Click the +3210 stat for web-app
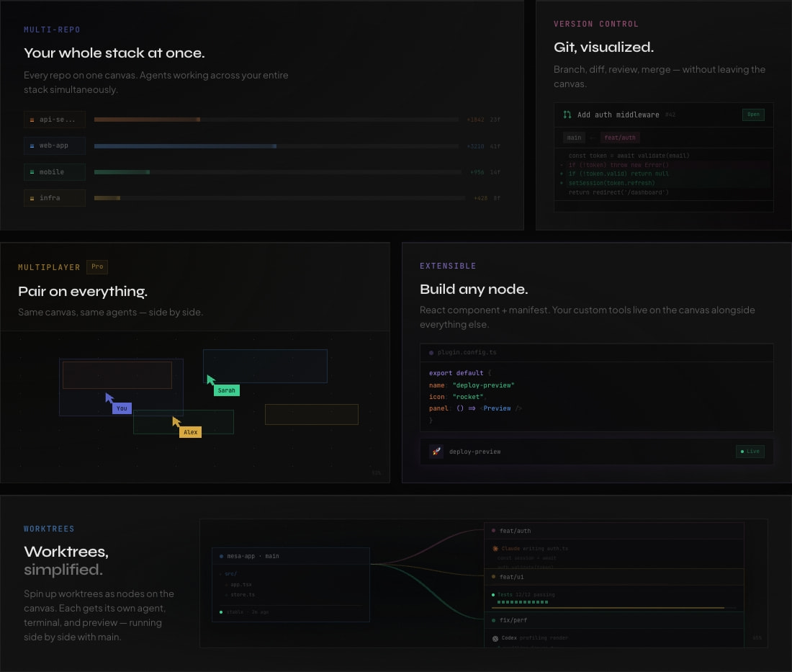Screen dimensions: 792x672 (475, 146)
